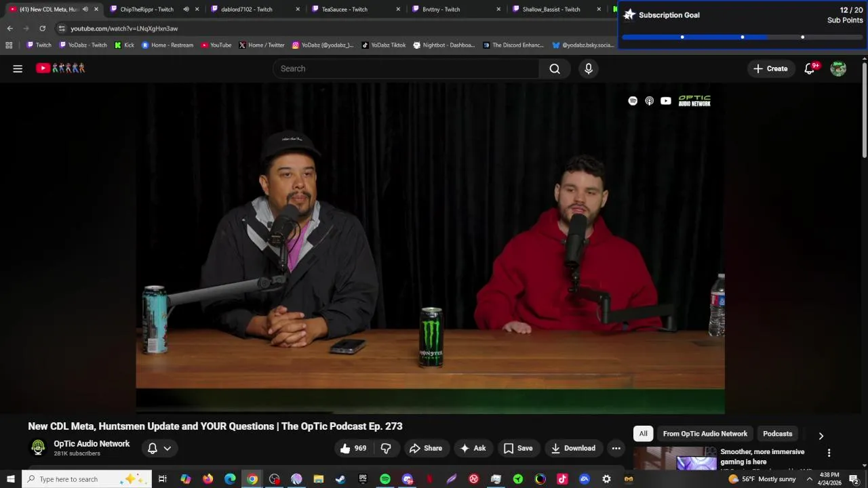Open File Explorer from the taskbar

pyautogui.click(x=319, y=479)
